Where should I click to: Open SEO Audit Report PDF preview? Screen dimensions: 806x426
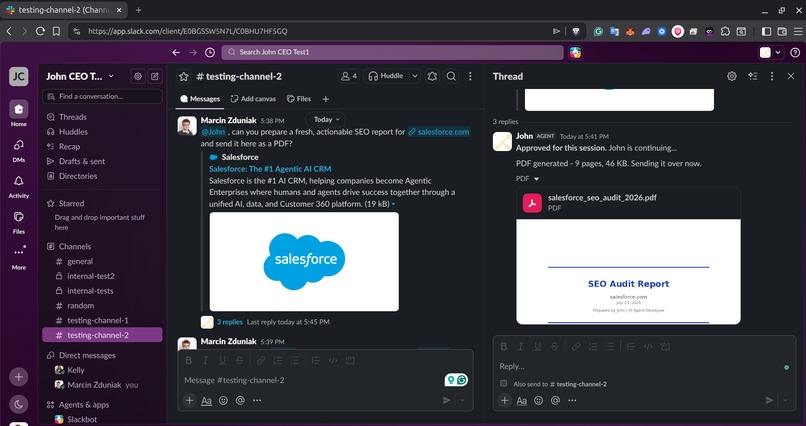[x=628, y=272]
